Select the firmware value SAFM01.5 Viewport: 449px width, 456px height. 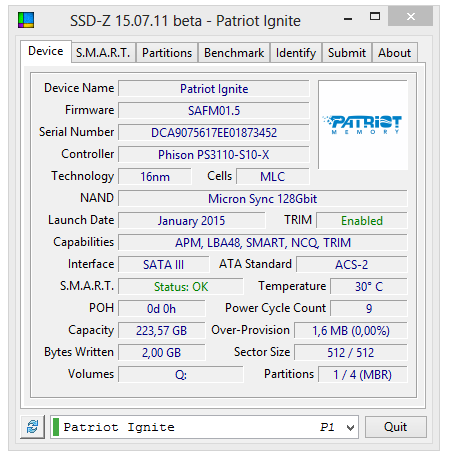214,111
